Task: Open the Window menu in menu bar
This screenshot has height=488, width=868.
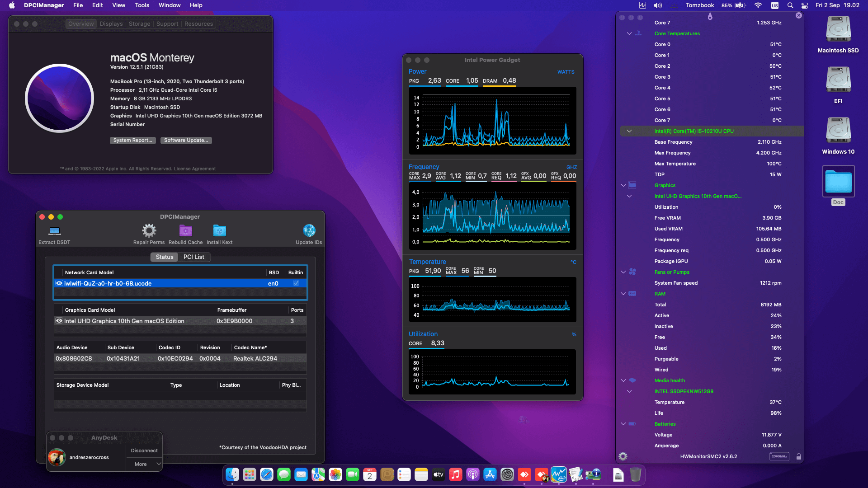Action: tap(170, 5)
